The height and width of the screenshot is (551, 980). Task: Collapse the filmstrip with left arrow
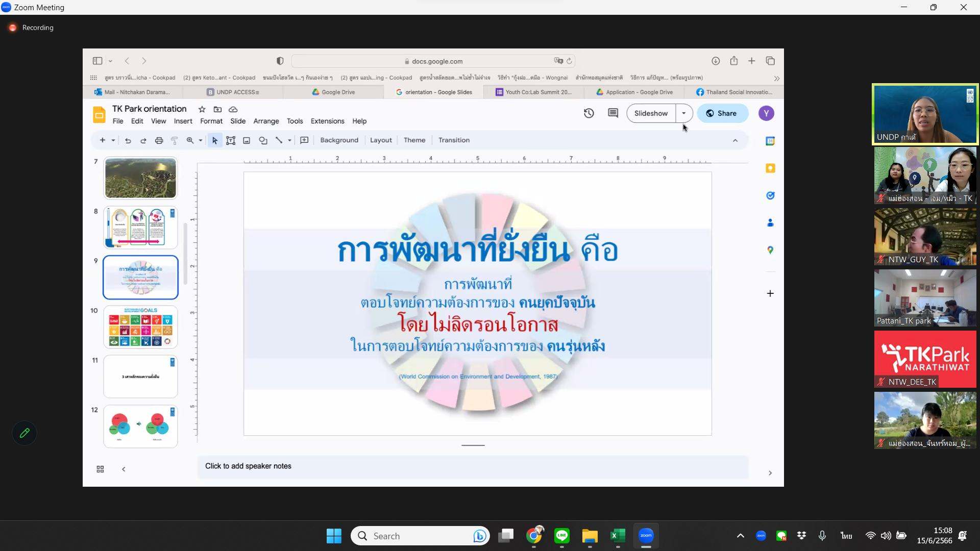coord(124,469)
